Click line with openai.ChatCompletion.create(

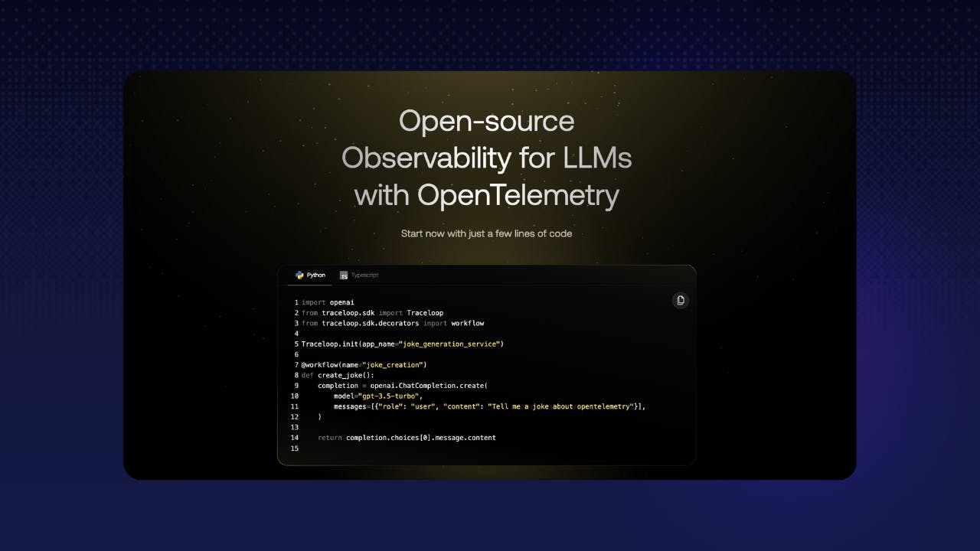pos(403,386)
